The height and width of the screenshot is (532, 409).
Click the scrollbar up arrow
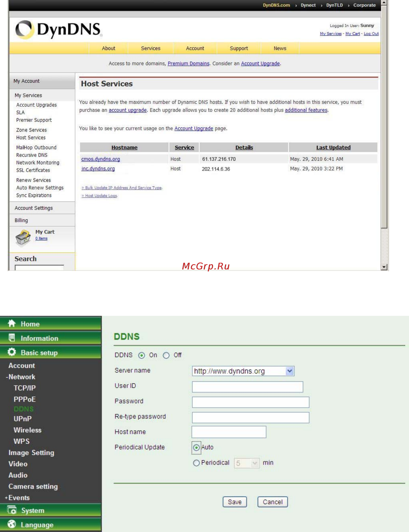[384, 2]
